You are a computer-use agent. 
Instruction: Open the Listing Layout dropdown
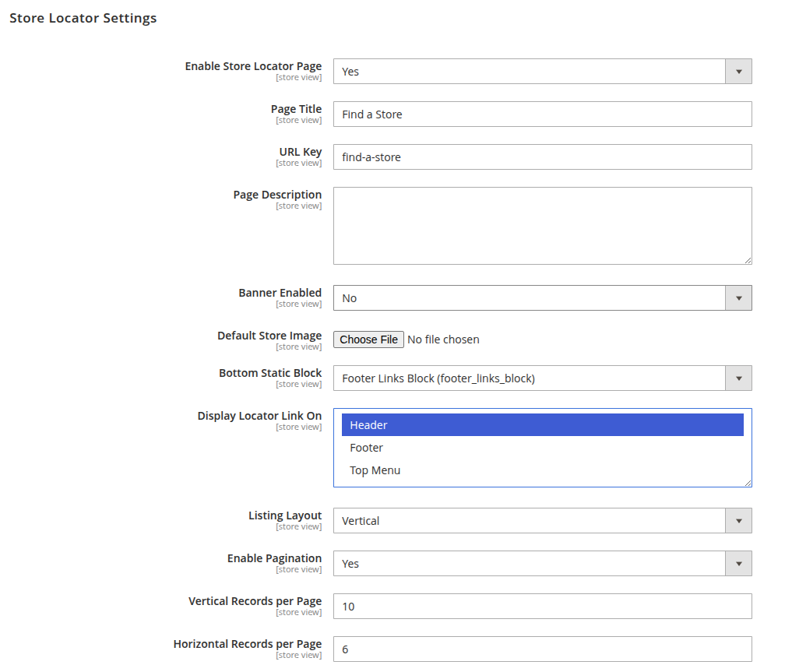click(542, 521)
